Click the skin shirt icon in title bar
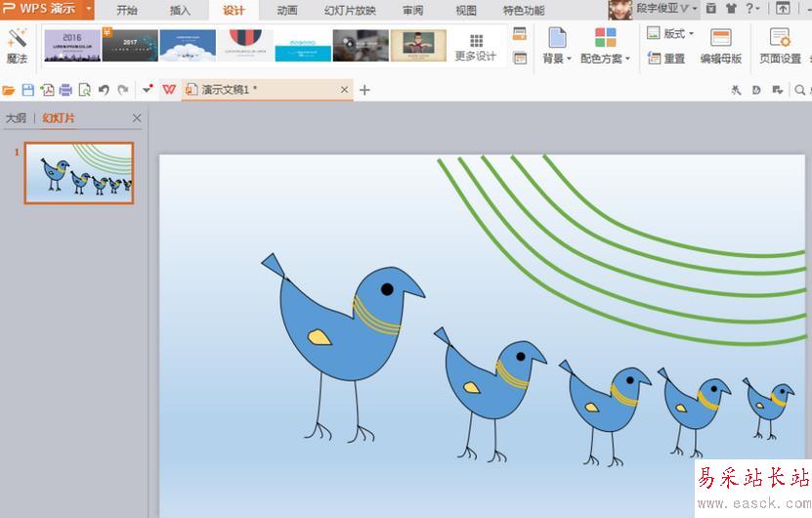 click(x=731, y=8)
